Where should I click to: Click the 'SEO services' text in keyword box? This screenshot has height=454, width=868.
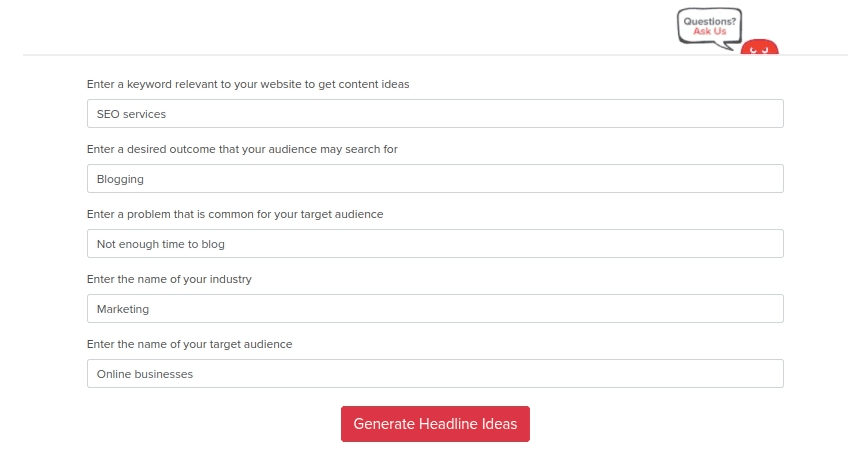point(131,114)
